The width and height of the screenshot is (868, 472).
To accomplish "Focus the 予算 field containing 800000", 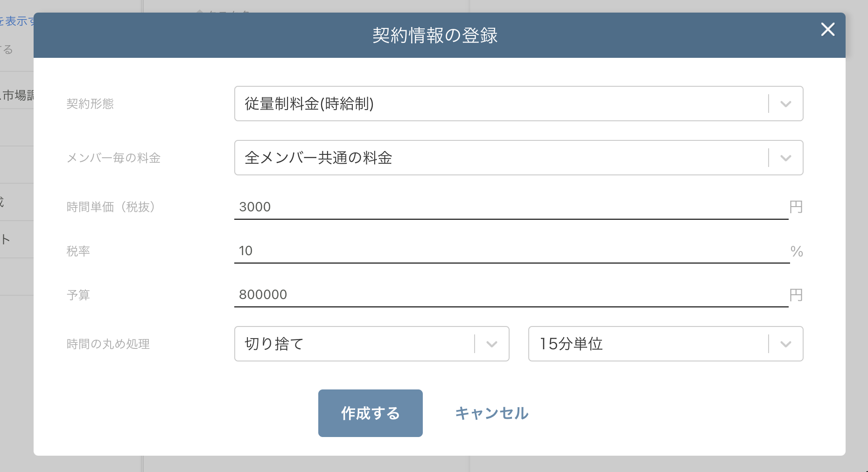I will (511, 295).
